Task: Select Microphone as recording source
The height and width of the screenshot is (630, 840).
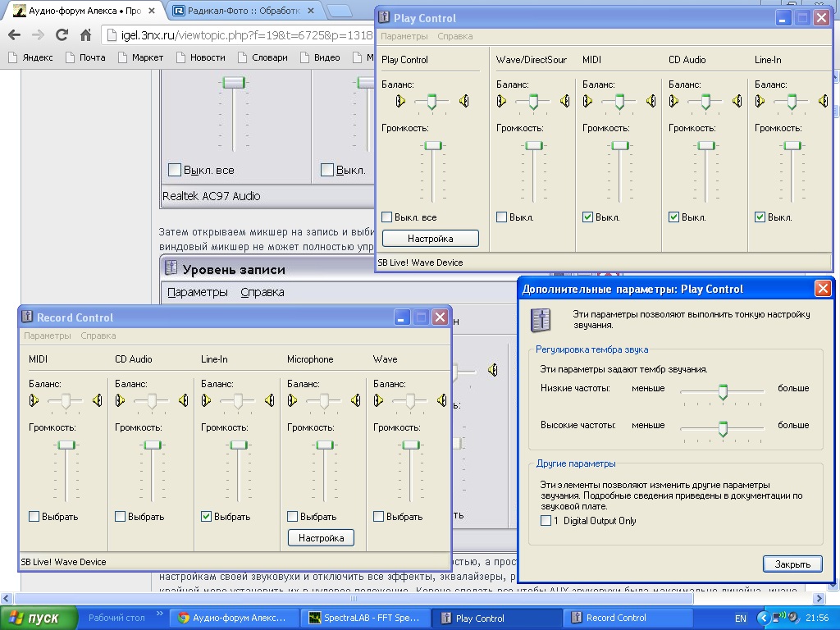Action: (293, 517)
